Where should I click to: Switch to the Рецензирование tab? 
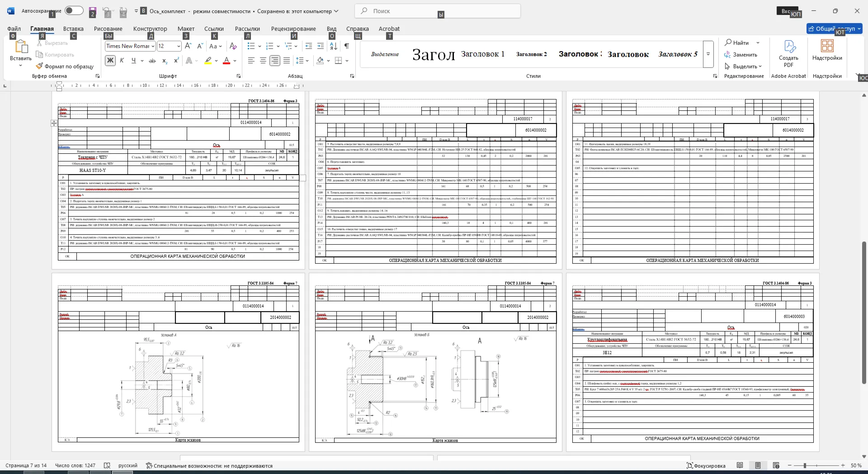click(293, 28)
